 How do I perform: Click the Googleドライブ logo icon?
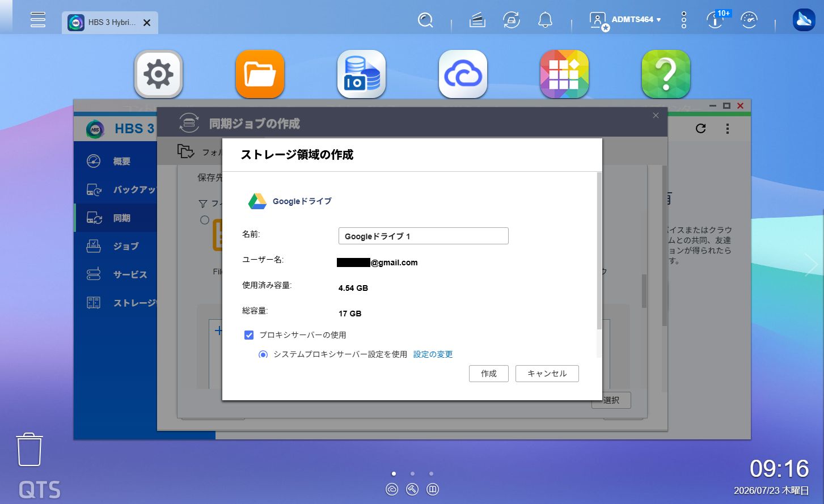click(257, 201)
